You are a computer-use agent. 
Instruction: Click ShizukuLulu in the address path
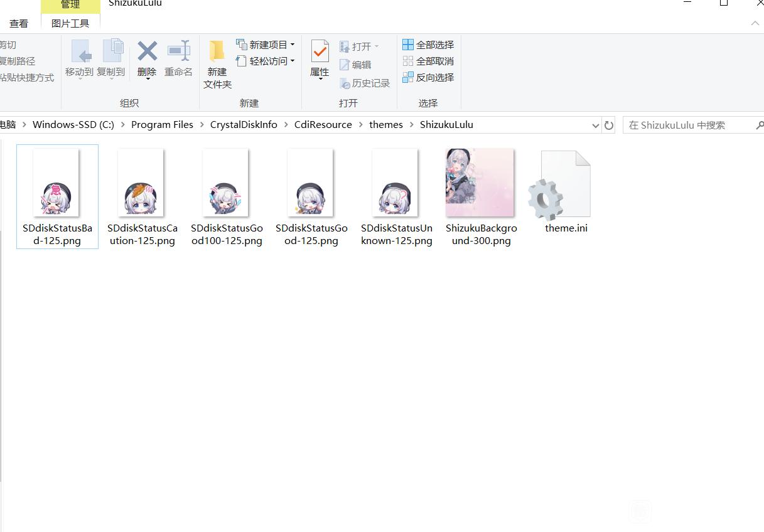[446, 124]
